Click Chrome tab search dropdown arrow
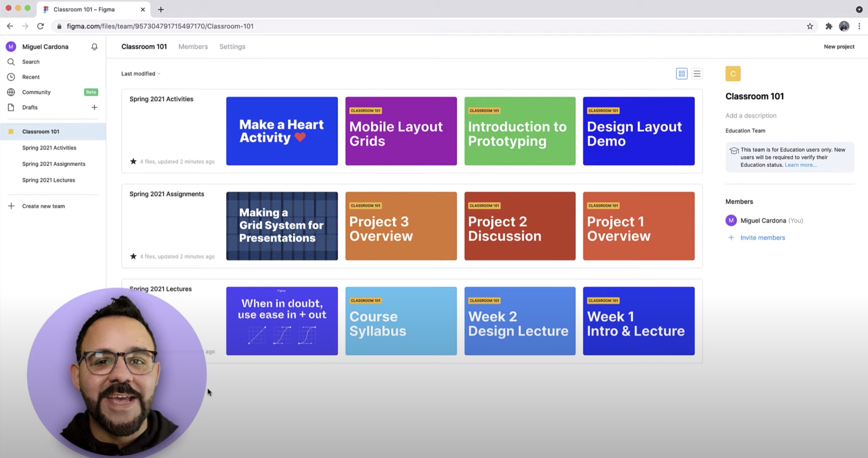Image resolution: width=868 pixels, height=458 pixels. coord(859,9)
